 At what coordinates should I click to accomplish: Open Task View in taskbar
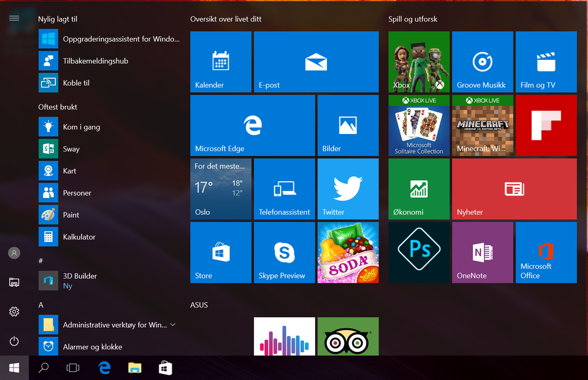point(73,368)
